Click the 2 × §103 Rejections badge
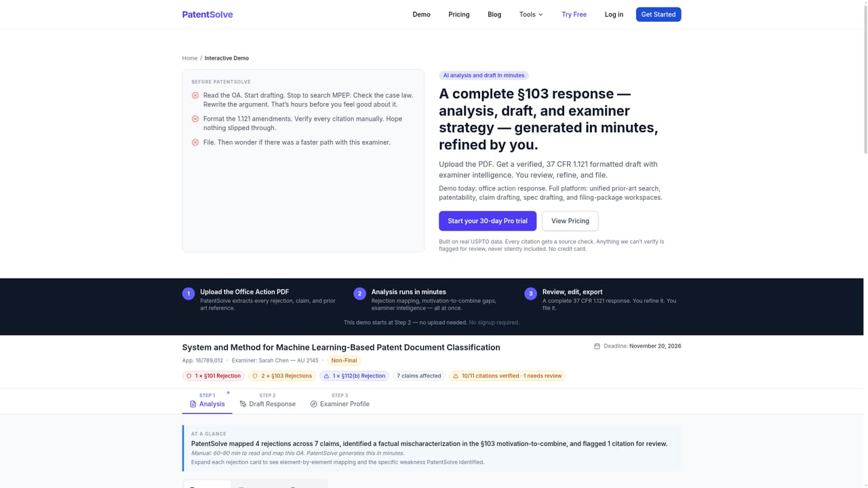 click(x=281, y=375)
